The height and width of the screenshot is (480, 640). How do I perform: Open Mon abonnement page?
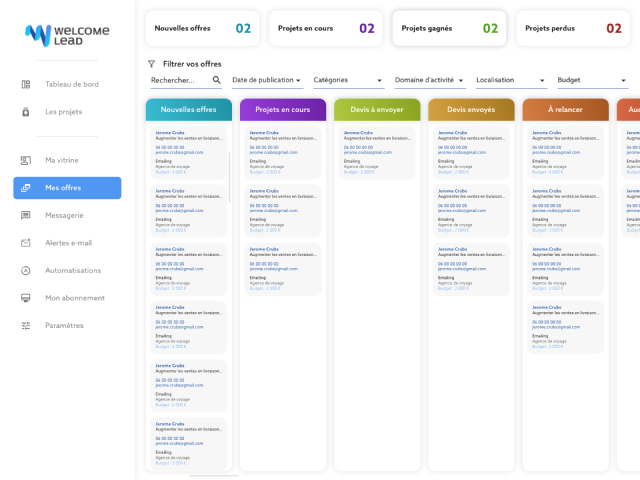pos(75,298)
